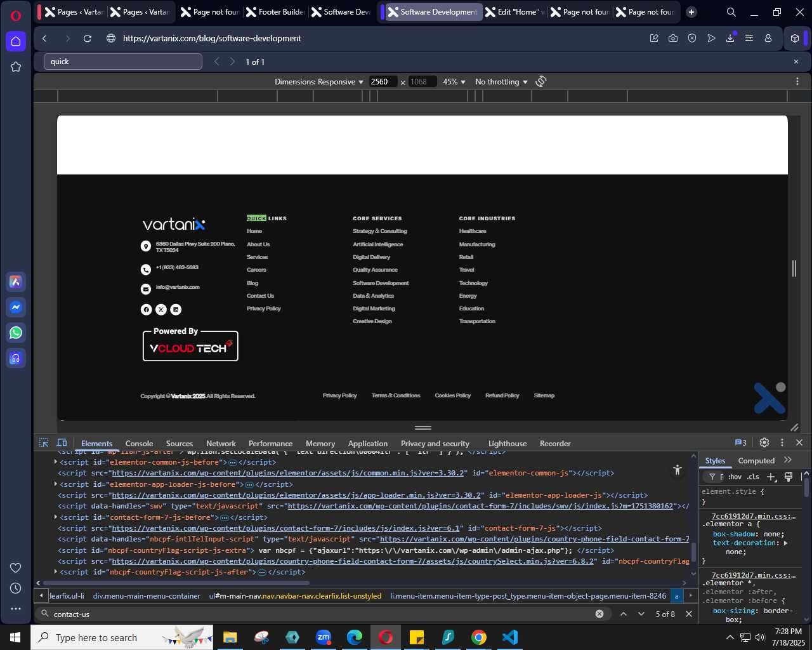The height and width of the screenshot is (650, 812).
Task: Open first 7cc61912d7.min.css stylesheet link
Action: click(753, 516)
